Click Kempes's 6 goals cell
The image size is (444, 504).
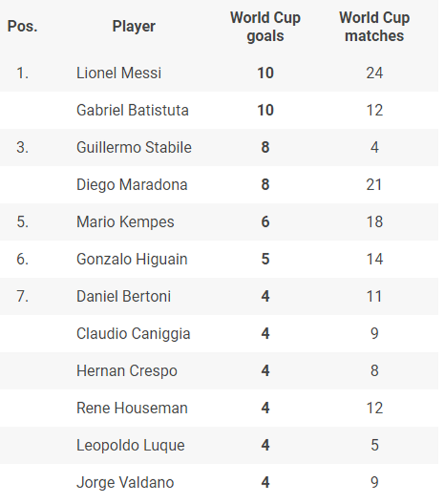coord(265,222)
